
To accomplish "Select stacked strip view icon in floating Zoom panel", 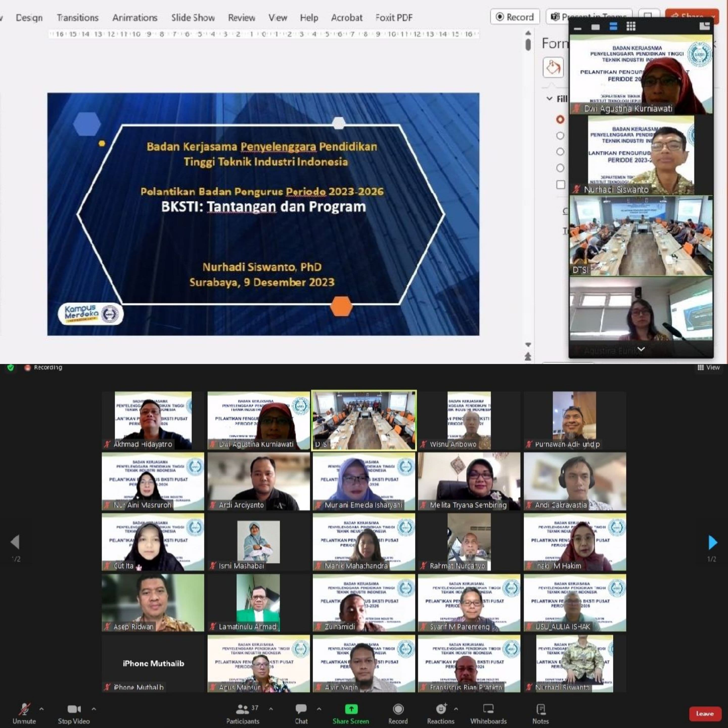I will (x=613, y=26).
